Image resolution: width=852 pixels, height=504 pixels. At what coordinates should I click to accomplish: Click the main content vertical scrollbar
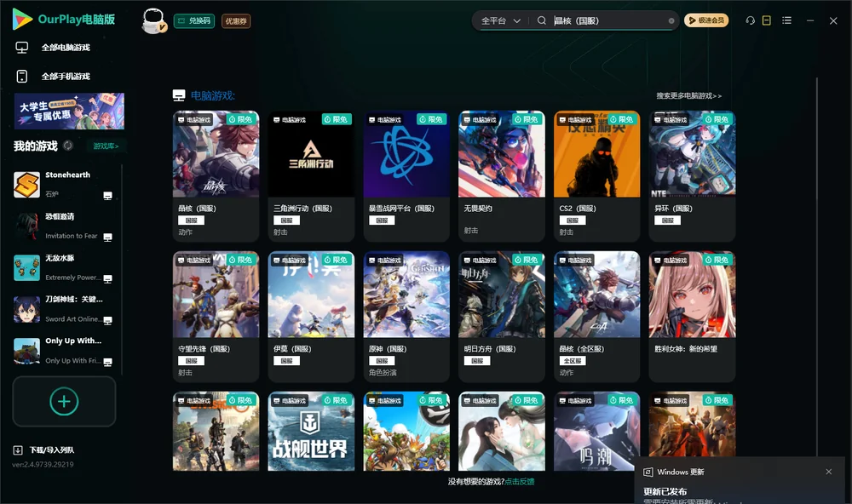pos(816,267)
